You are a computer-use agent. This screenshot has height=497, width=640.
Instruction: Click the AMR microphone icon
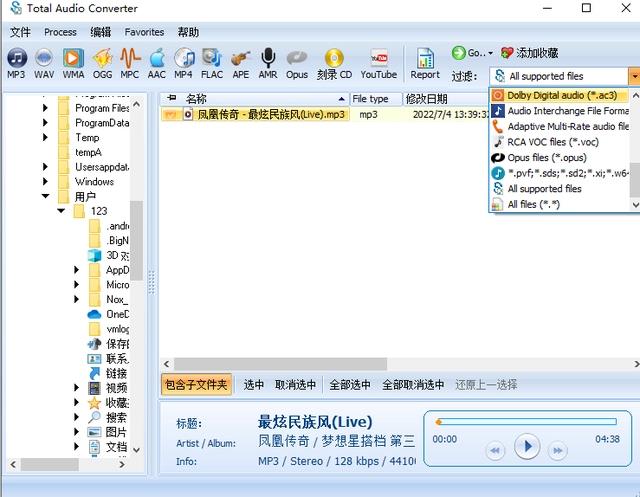(x=268, y=63)
